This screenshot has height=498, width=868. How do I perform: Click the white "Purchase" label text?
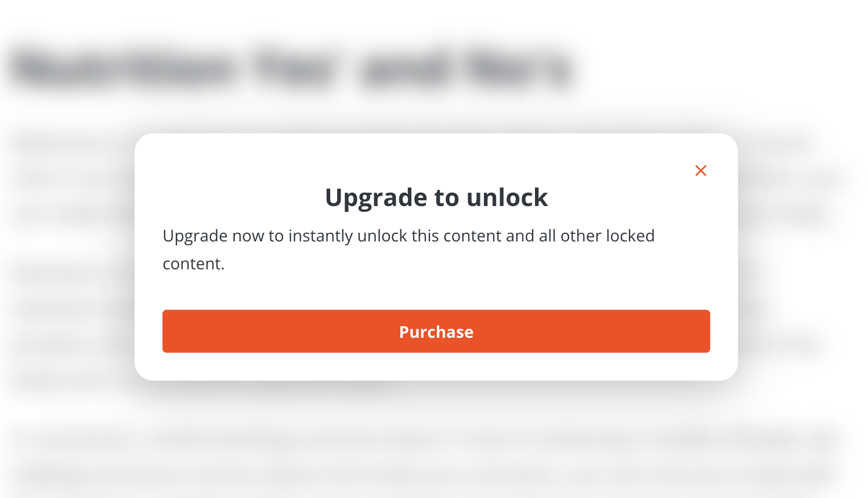coord(436,332)
